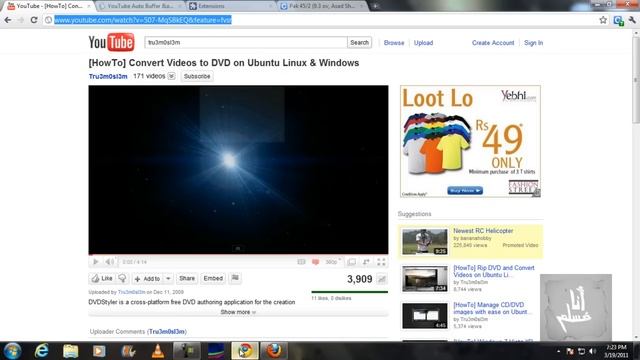
Task: Click the Search button
Action: [x=360, y=42]
